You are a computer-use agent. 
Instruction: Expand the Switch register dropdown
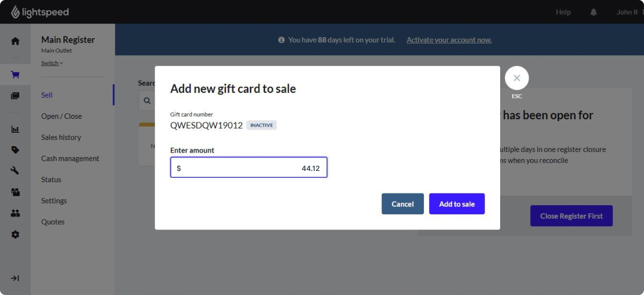[x=52, y=63]
